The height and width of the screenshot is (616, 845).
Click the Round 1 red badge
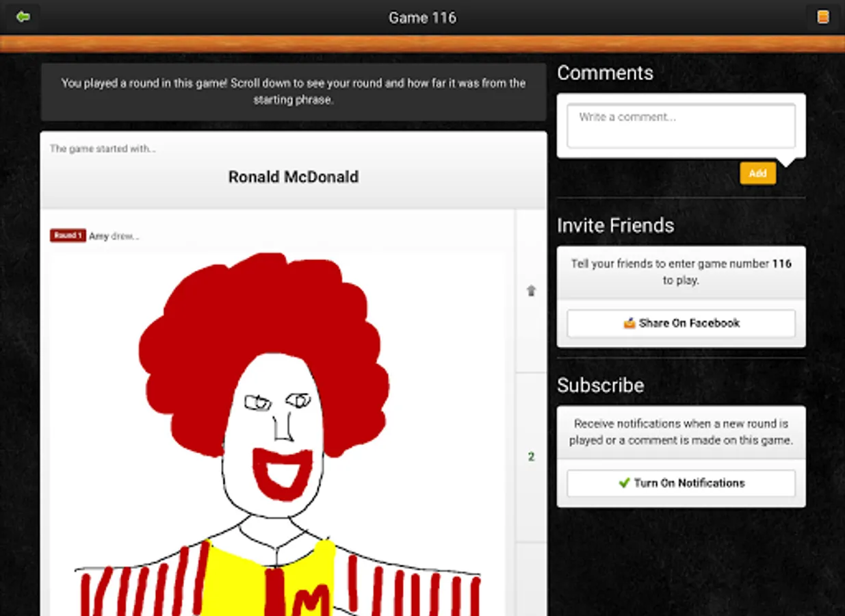[68, 235]
